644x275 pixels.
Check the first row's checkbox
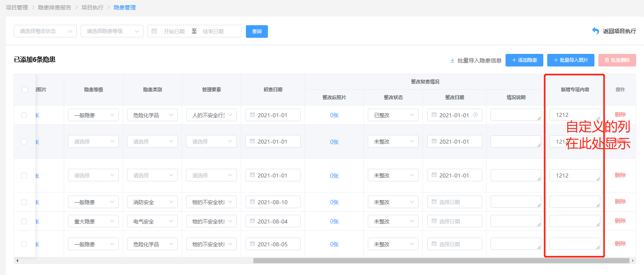[x=24, y=115]
